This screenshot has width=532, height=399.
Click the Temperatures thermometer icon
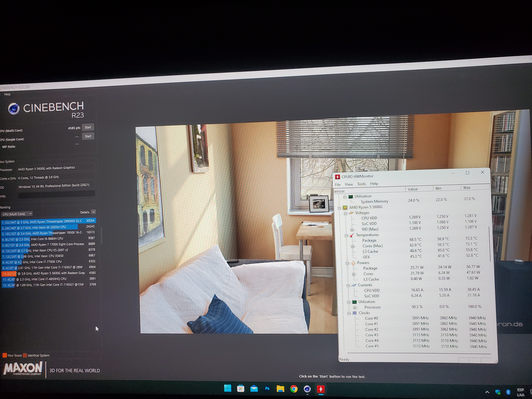pyautogui.click(x=352, y=235)
